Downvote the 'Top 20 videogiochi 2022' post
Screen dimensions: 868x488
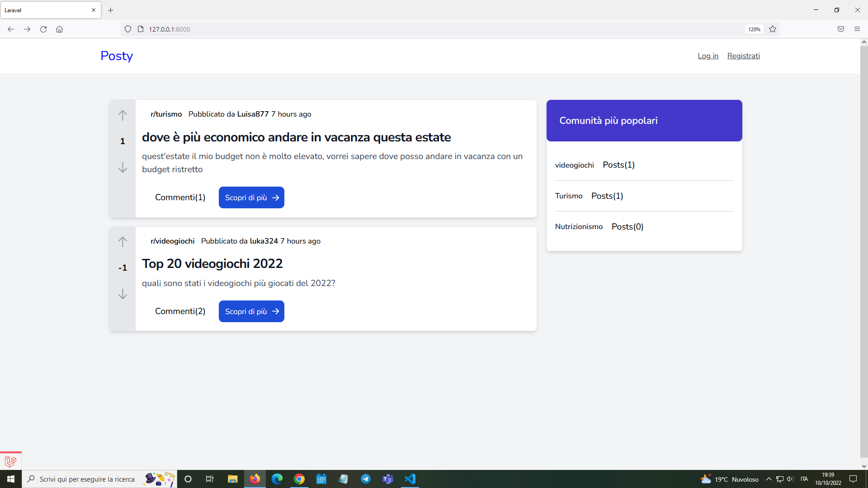123,294
